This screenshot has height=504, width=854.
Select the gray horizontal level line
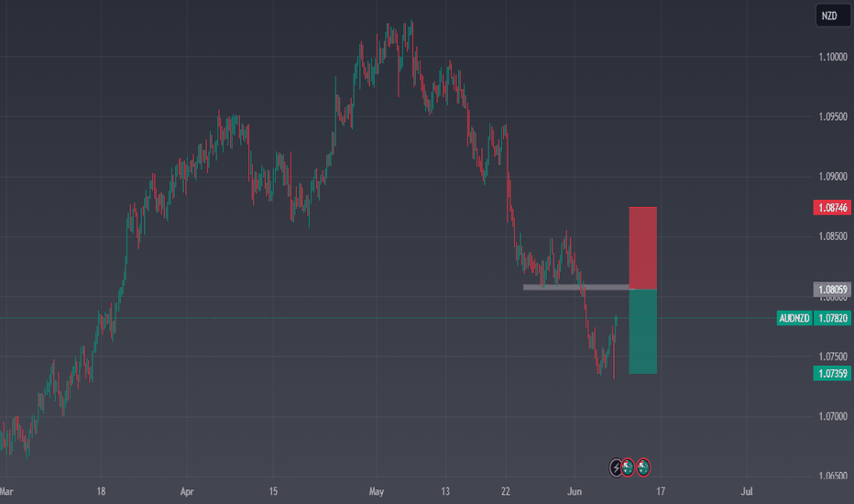[x=576, y=287]
